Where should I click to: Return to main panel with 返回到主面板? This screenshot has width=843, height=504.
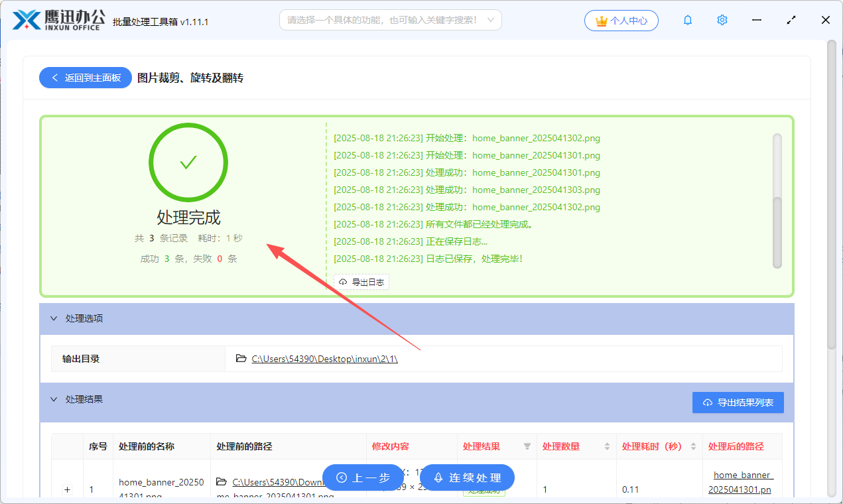tap(86, 78)
